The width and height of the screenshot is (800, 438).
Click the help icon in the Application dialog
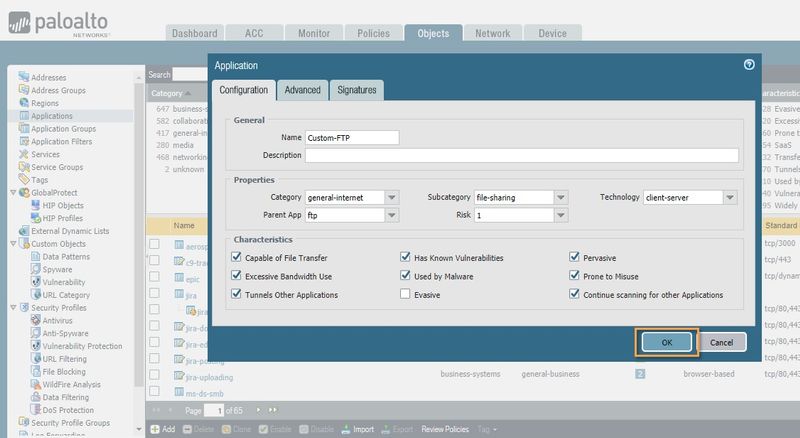point(749,65)
